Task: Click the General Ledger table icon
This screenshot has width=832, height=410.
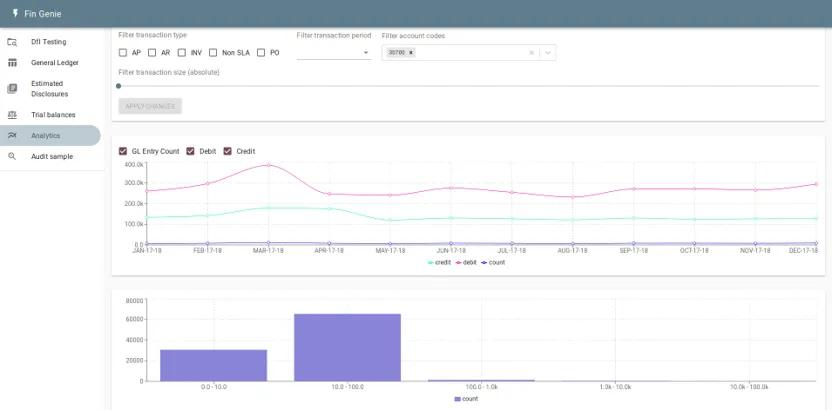Action: point(12,63)
